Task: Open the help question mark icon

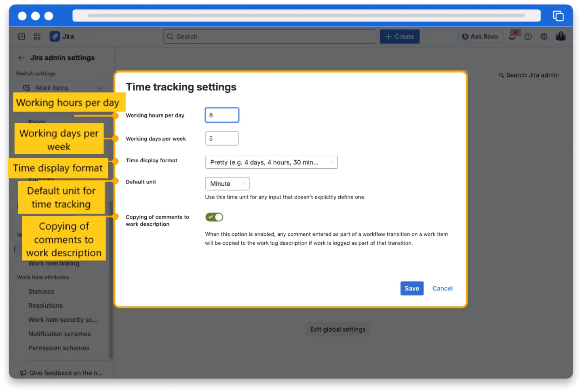Action: tap(528, 36)
